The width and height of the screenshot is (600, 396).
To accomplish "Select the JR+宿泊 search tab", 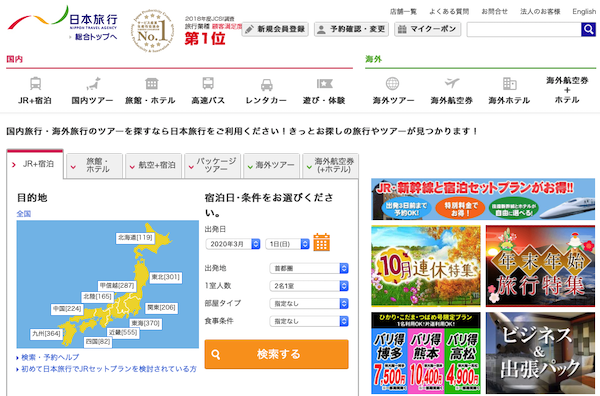I will 35,164.
